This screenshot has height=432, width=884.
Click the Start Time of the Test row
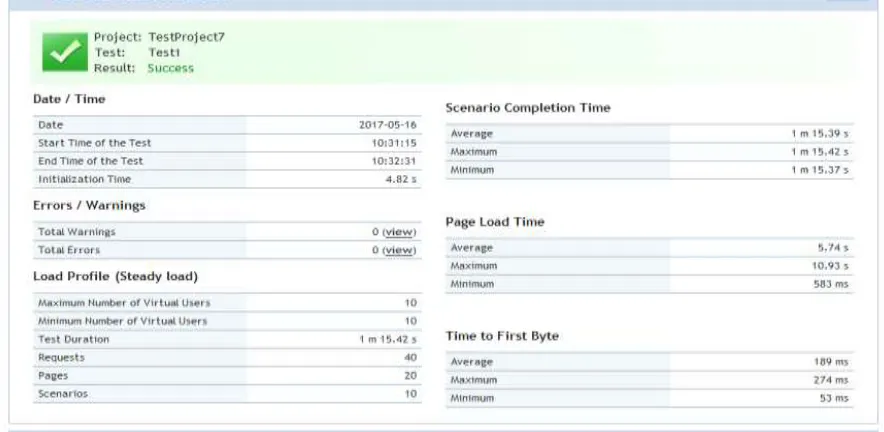[x=227, y=143]
